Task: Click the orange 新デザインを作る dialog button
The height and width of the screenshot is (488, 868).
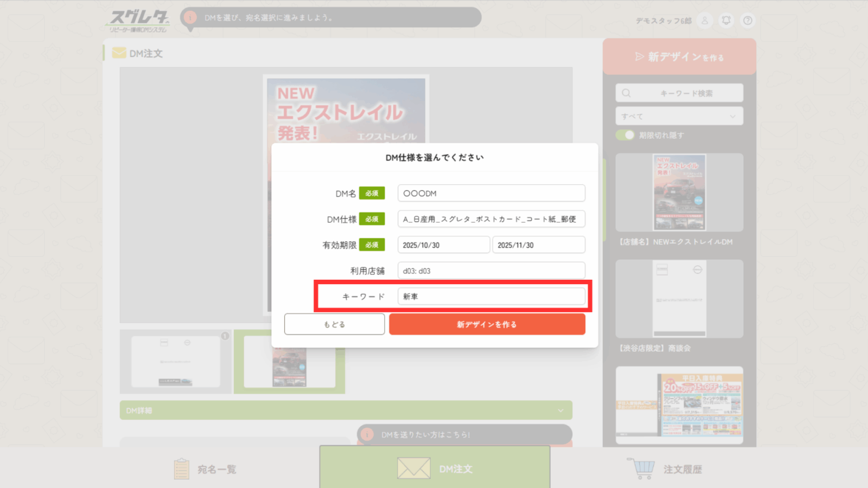Action: tap(487, 324)
